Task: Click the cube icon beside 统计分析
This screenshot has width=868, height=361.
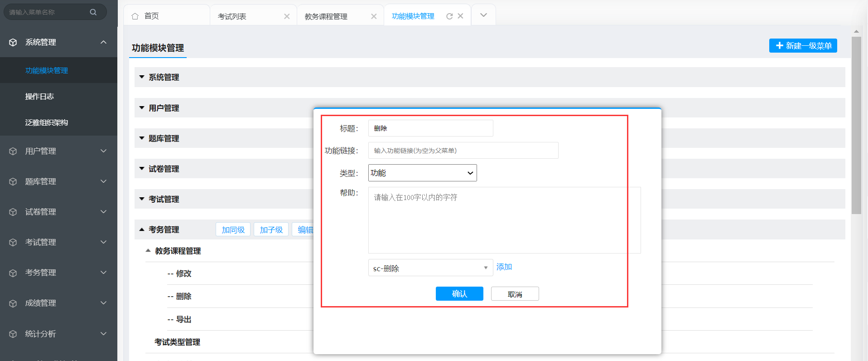Action: click(13, 334)
